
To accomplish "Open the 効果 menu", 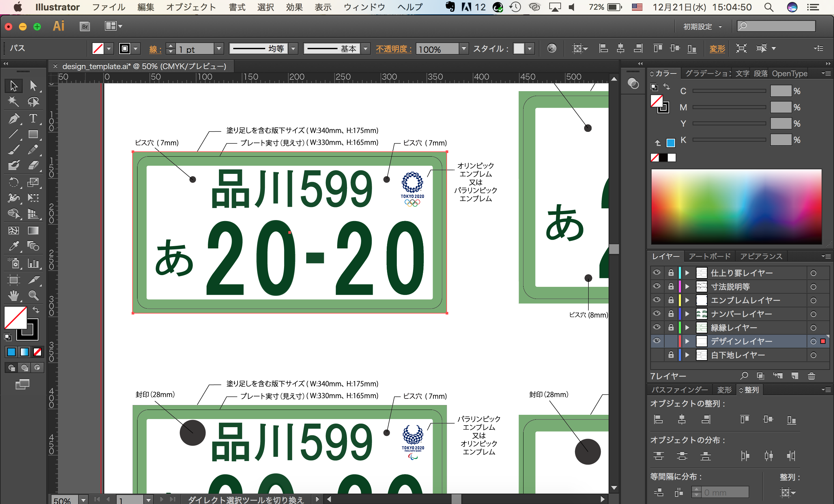I will [x=294, y=7].
